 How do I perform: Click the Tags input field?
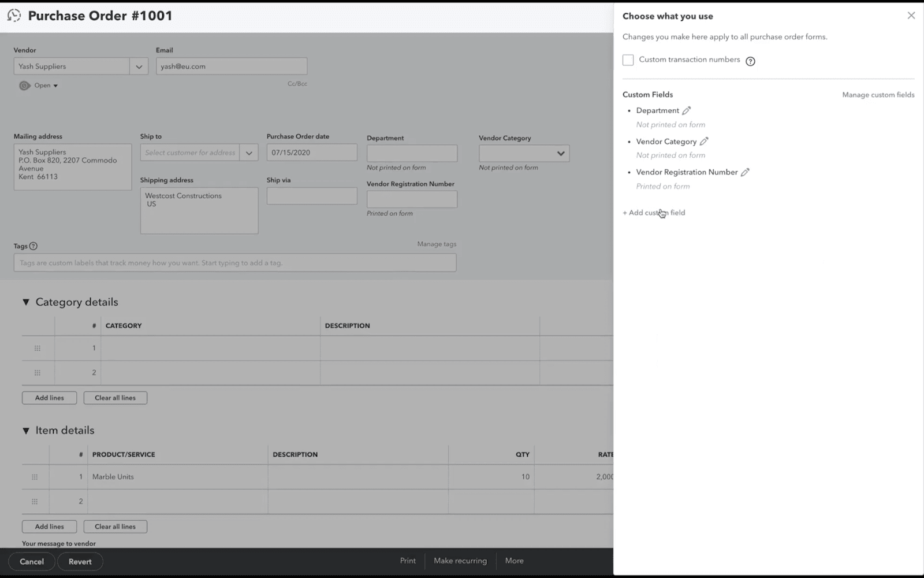point(235,263)
